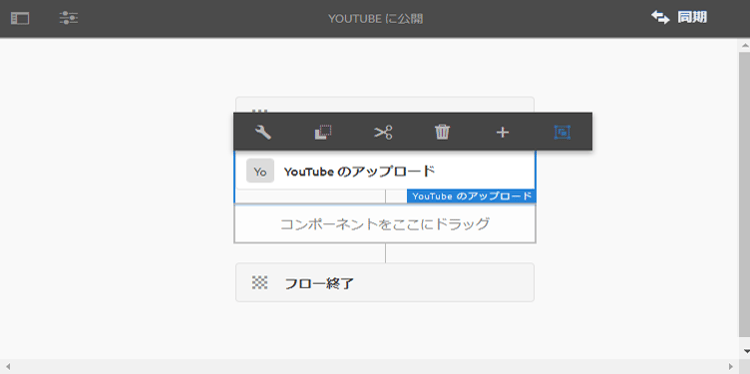Click the blue select parent icon
The image size is (750, 374).
point(562,132)
